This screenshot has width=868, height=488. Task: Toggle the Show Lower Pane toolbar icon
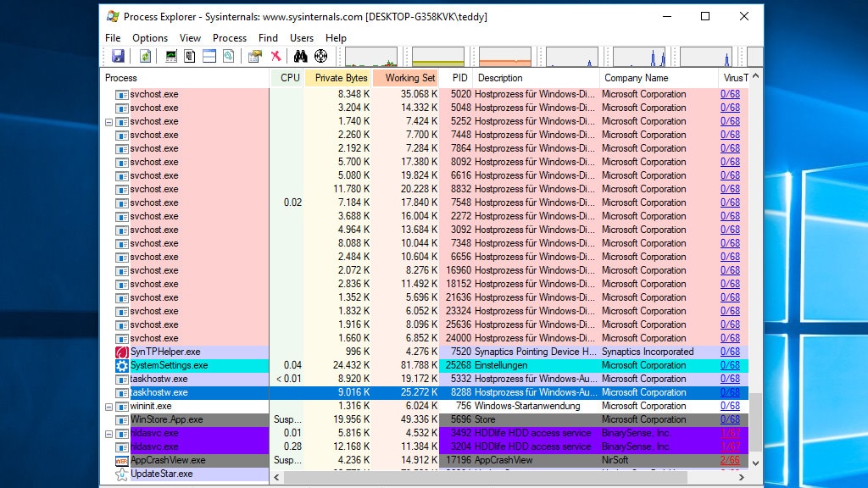tap(209, 56)
